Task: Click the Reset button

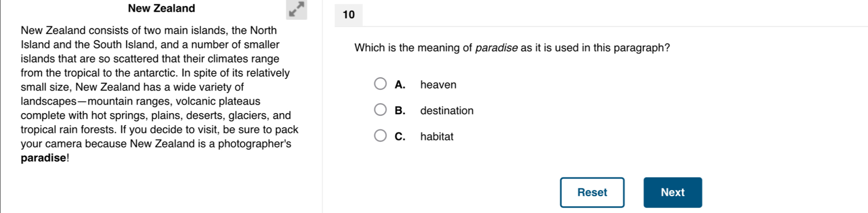Action: (x=592, y=192)
